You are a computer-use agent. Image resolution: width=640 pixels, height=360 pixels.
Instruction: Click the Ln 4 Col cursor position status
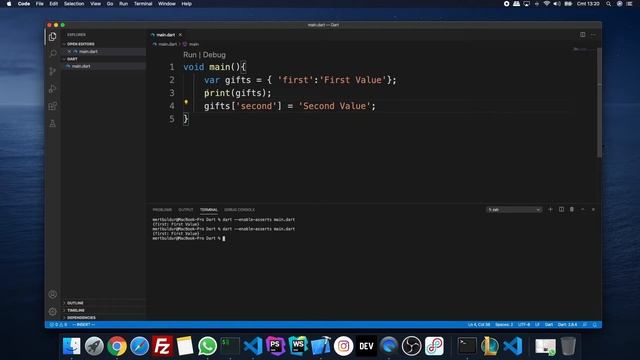pyautogui.click(x=479, y=324)
